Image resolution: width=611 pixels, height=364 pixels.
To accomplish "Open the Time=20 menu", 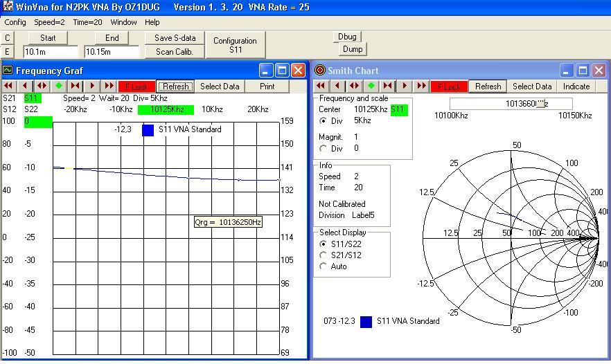I will click(88, 22).
